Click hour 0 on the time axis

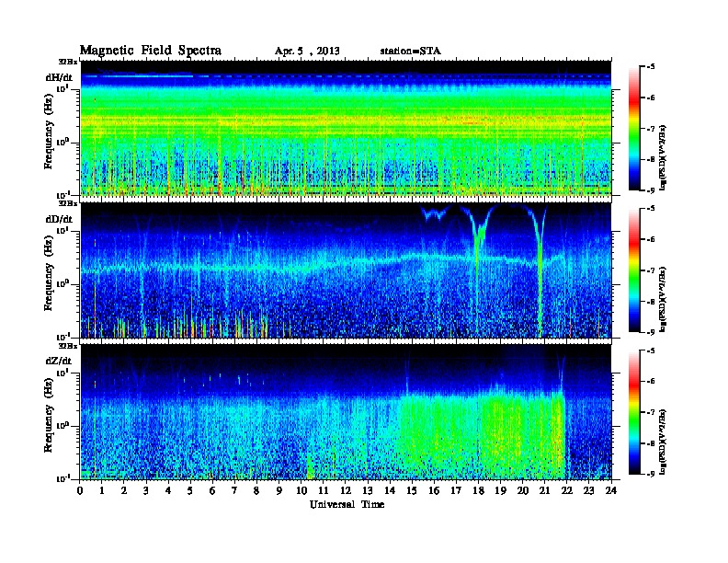coord(80,490)
